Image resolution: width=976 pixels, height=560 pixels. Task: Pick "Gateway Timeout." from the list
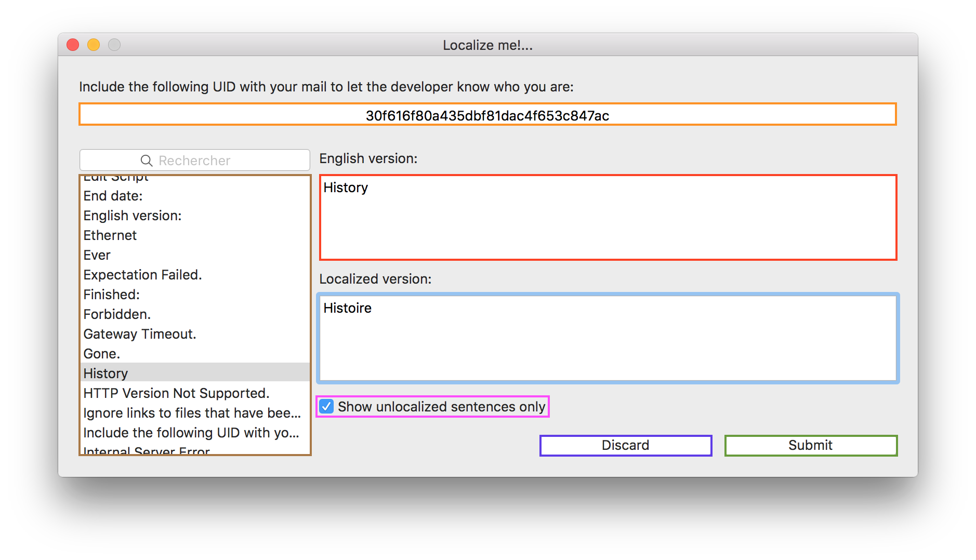[x=140, y=334]
